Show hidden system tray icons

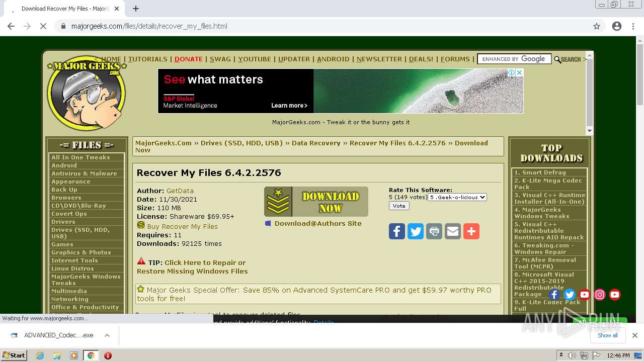(x=561, y=355)
